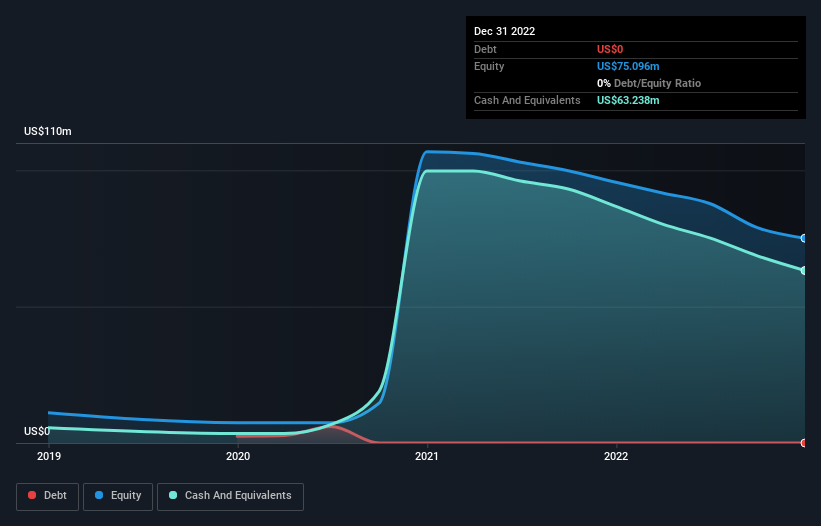Click the 2019 x-axis label
The height and width of the screenshot is (526, 821).
click(49, 456)
